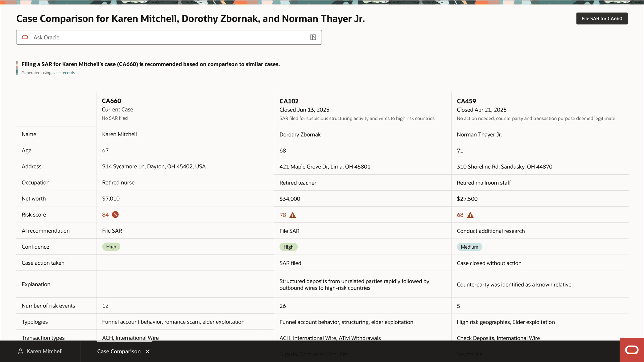Click the panel expand icon in Ask Oracle bar

pyautogui.click(x=313, y=37)
